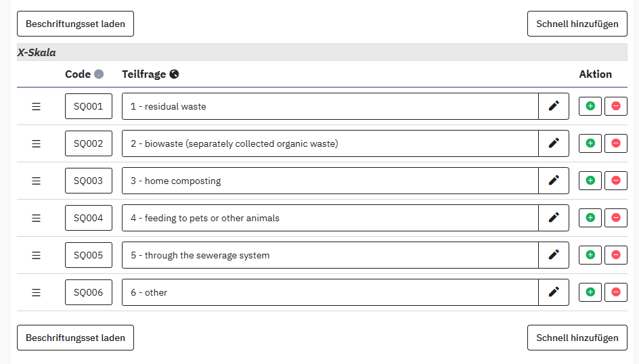Click top 'Schnell hinzufügen' button
The height and width of the screenshot is (364, 639).
(577, 24)
